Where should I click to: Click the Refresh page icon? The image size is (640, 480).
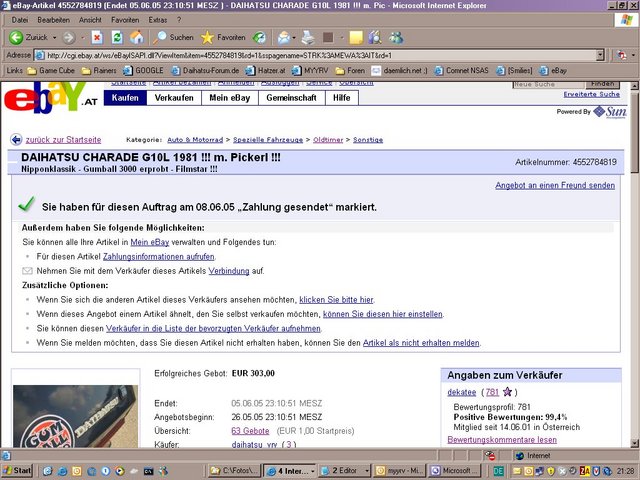pyautogui.click(x=118, y=37)
